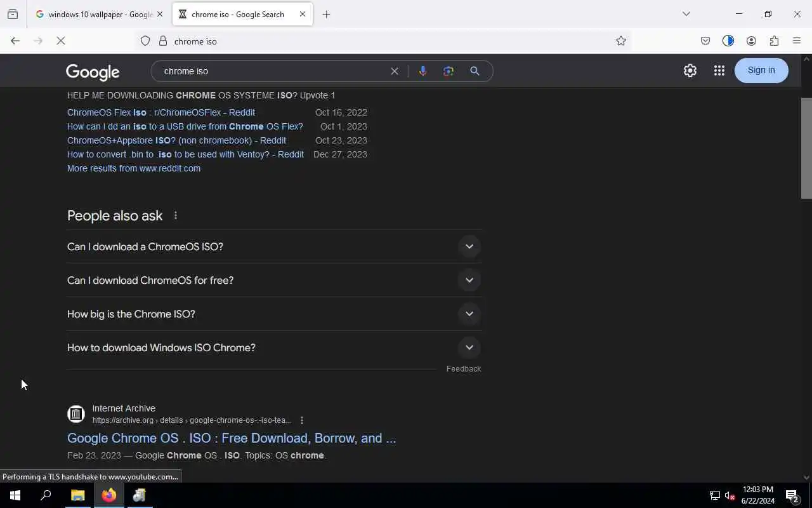Open File Explorer from taskbar
Screen dimensions: 812x508
(78, 495)
